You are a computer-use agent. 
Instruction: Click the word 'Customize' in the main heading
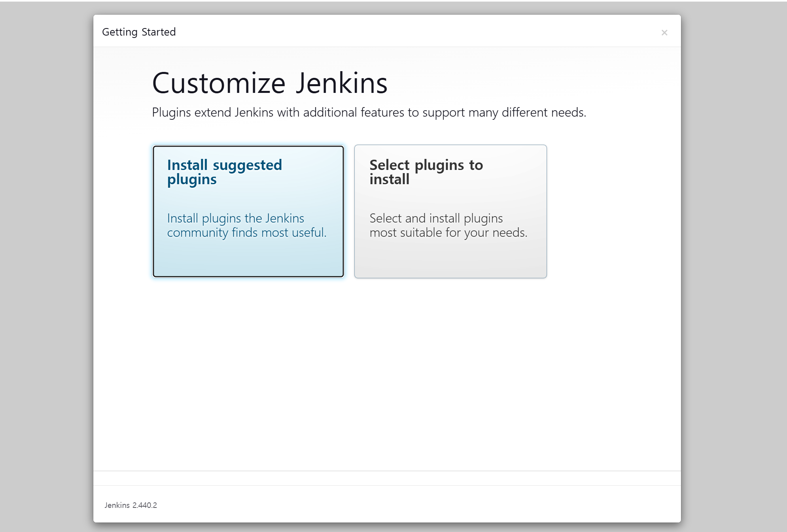coord(219,83)
